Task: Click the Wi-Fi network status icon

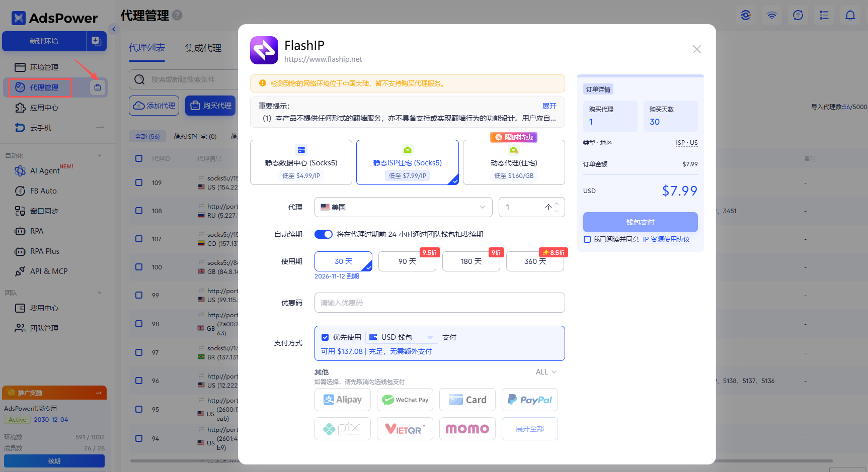Action: click(772, 15)
